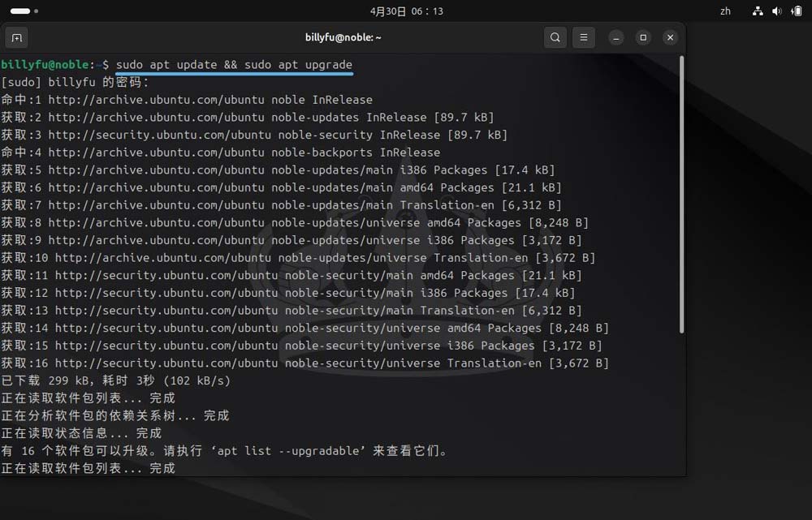Image resolution: width=812 pixels, height=520 pixels.
Task: Click the archive.ubuntu.com noble InRelease URL on line 1
Action: [x=156, y=100]
